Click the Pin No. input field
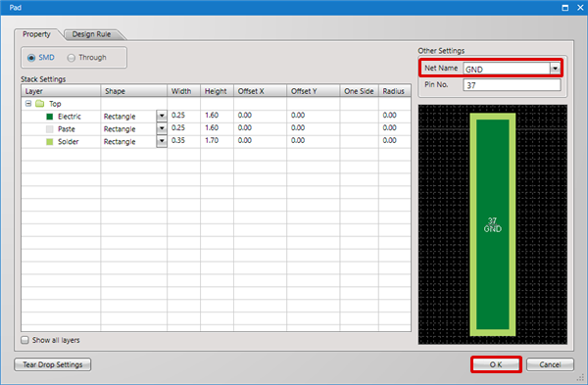Screen dimensions: 588x385 (512, 85)
